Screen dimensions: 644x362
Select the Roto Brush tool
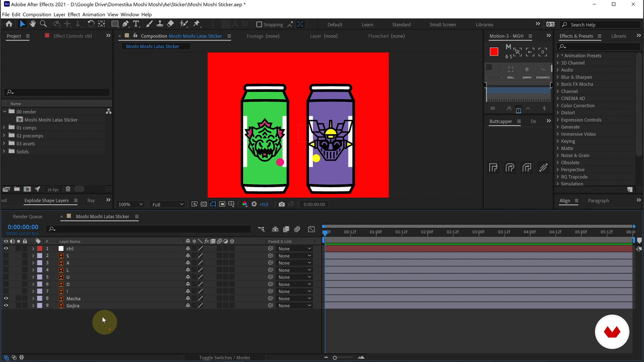tap(184, 24)
